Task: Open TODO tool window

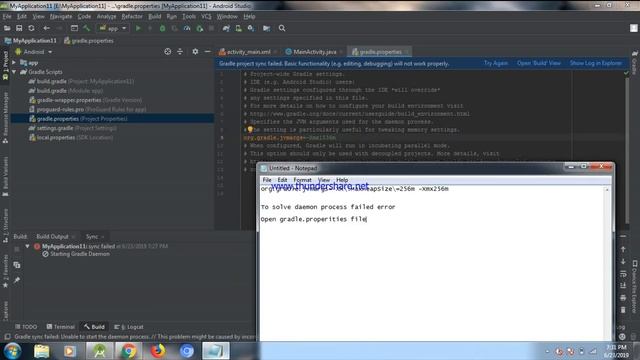Action: (x=26, y=327)
